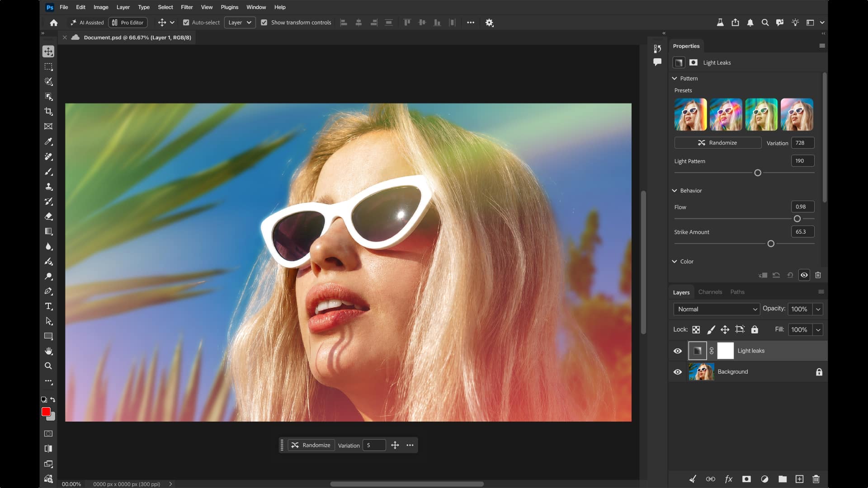Toggle the Auto-select checkbox
868x488 pixels.
pos(186,23)
